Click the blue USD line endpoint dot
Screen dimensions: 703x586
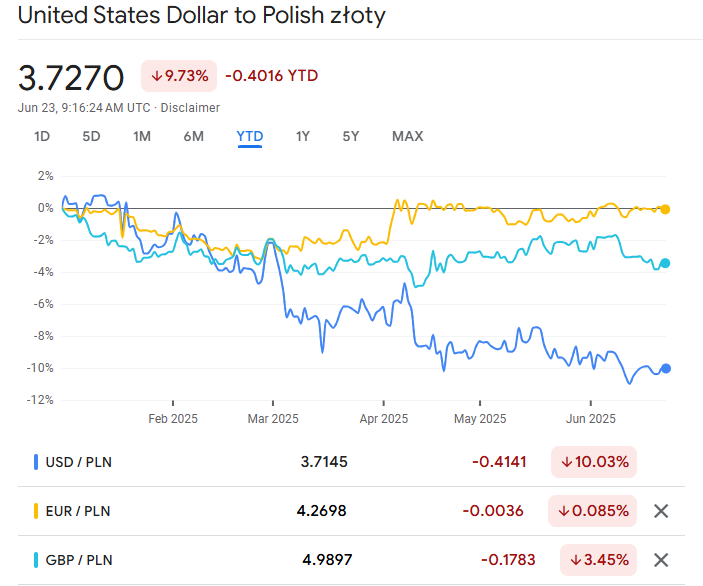click(666, 368)
